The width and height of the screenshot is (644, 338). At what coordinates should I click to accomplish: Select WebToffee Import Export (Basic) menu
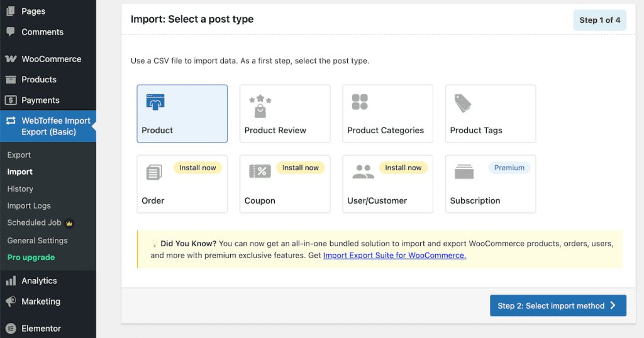(x=48, y=126)
